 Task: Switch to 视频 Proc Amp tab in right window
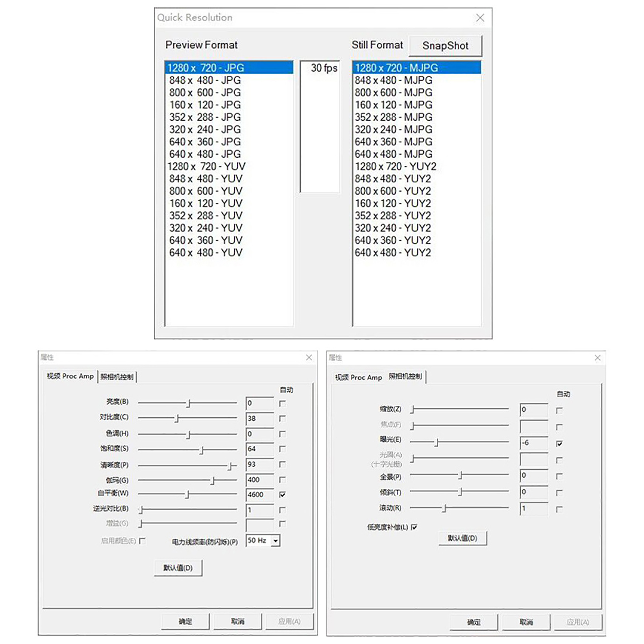pyautogui.click(x=358, y=378)
